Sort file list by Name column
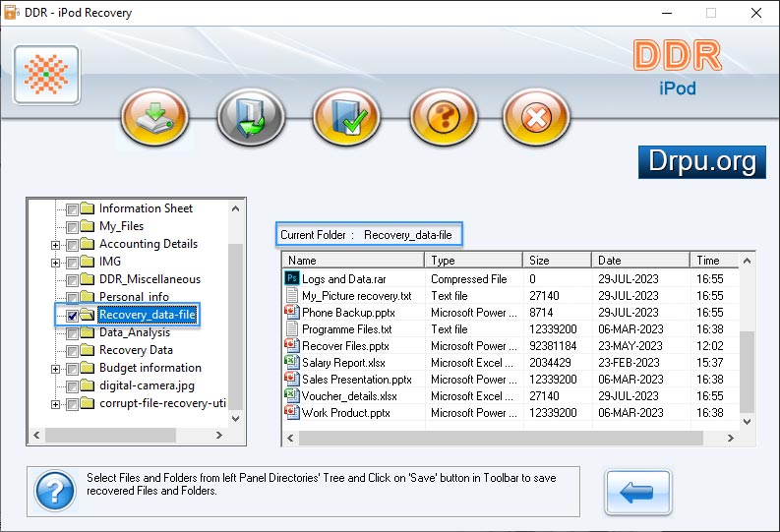The width and height of the screenshot is (780, 532). [x=353, y=260]
